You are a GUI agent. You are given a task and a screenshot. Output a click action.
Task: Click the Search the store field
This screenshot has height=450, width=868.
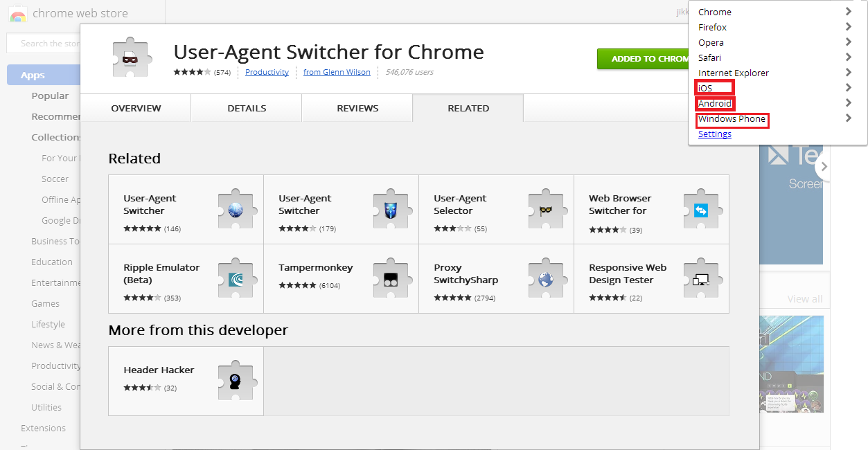point(44,43)
